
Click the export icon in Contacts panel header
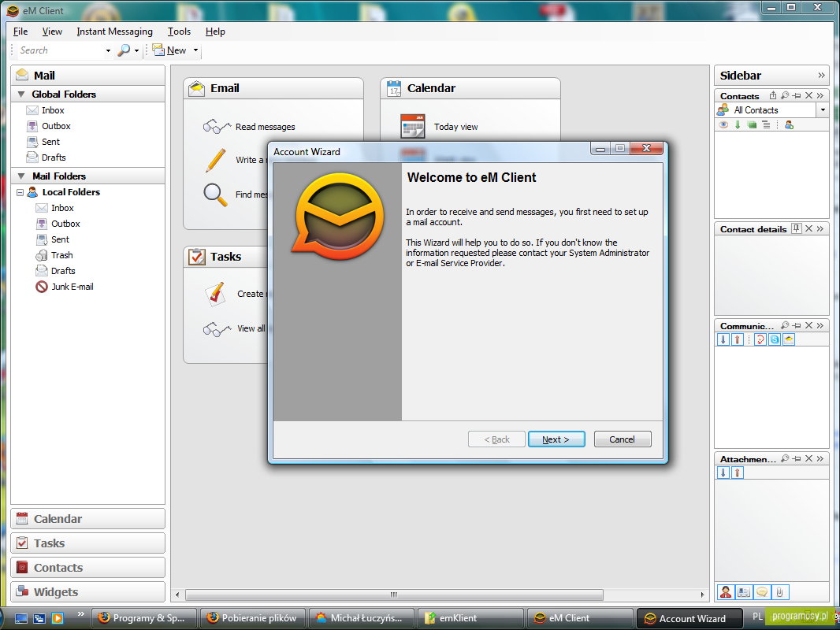click(772, 95)
